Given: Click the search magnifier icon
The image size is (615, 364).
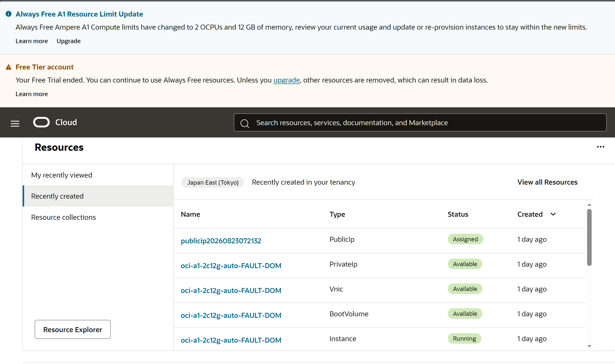Looking at the screenshot, I should (x=245, y=123).
